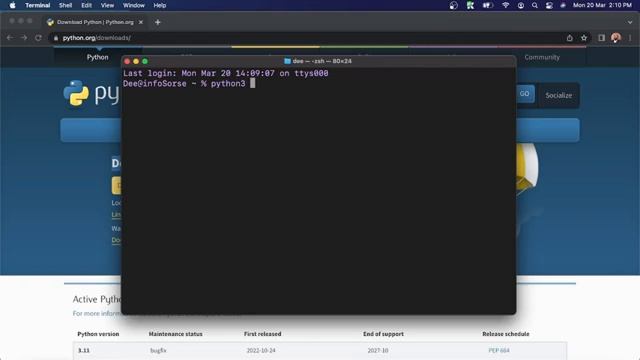Image resolution: width=640 pixels, height=360 pixels.
Task: Click the green K app menu bar icon
Action: pos(470,5)
